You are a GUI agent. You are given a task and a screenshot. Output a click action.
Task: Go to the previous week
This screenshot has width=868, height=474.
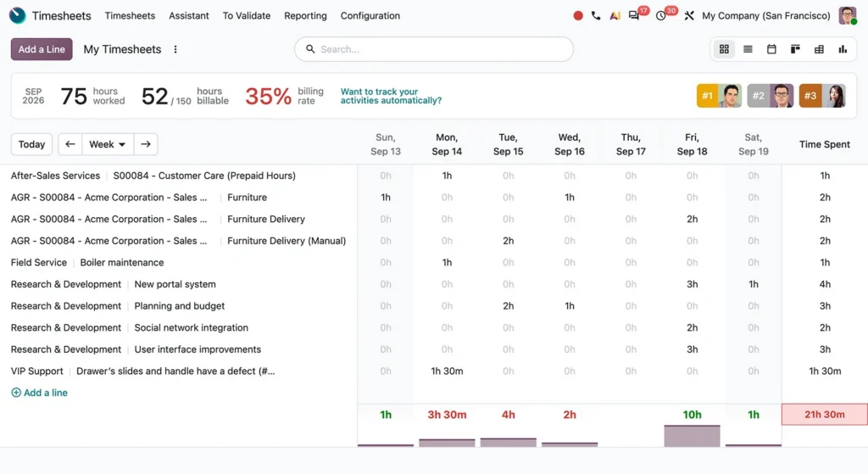point(70,144)
